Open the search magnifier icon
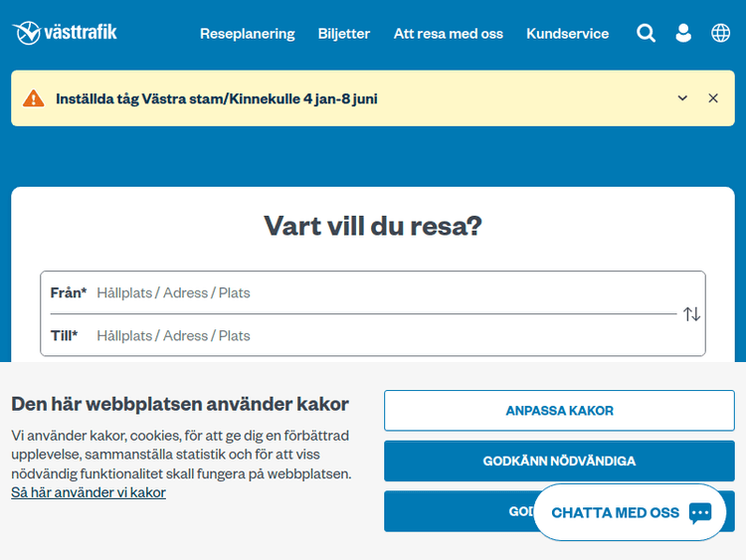 point(646,33)
